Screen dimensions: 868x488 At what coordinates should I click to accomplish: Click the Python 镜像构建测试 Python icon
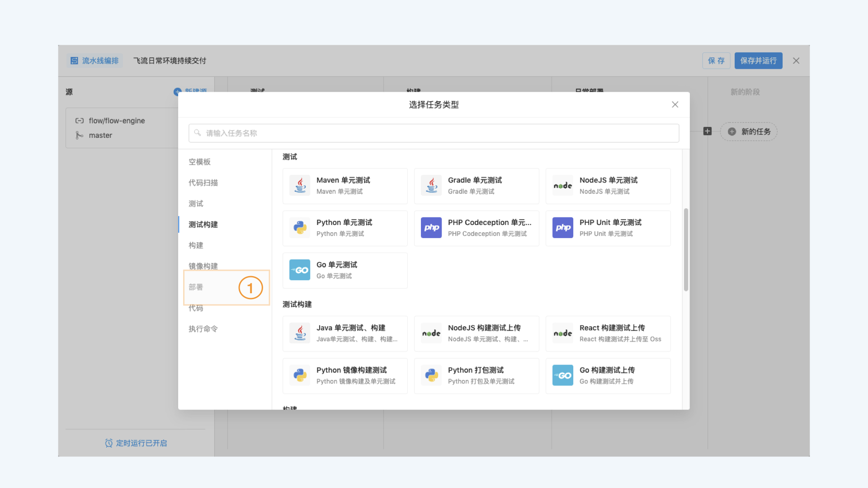[x=300, y=375]
